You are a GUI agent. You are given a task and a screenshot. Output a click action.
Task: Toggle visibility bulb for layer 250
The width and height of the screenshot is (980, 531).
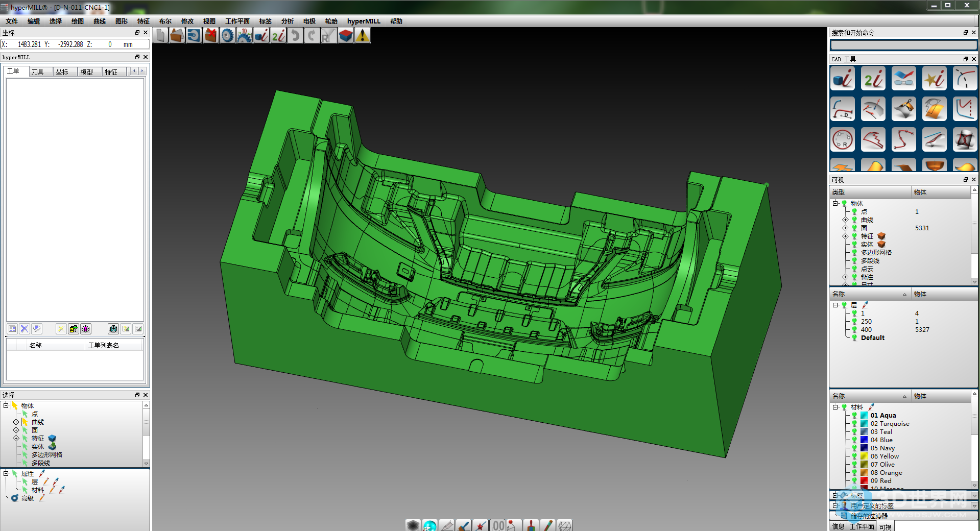[x=854, y=322]
